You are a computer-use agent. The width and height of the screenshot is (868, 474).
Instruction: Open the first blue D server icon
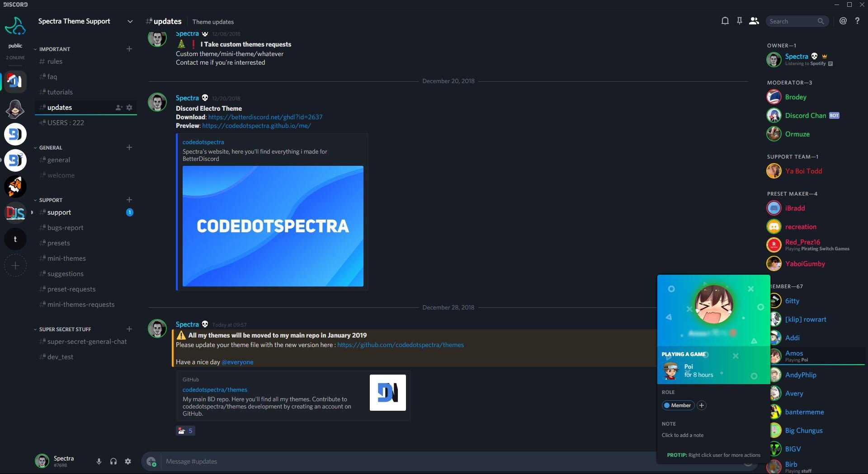pyautogui.click(x=15, y=134)
